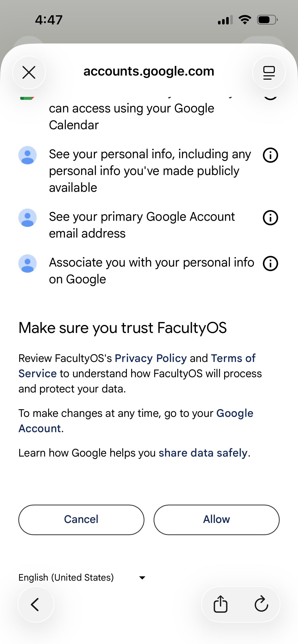Show info for primary email address permission
The width and height of the screenshot is (298, 644).
coord(270,218)
